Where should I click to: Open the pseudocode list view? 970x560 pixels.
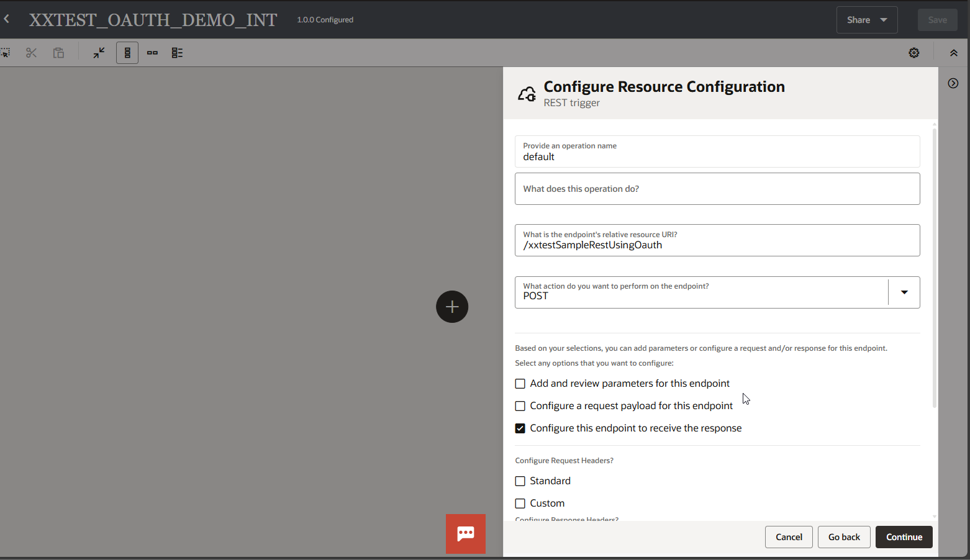click(177, 53)
